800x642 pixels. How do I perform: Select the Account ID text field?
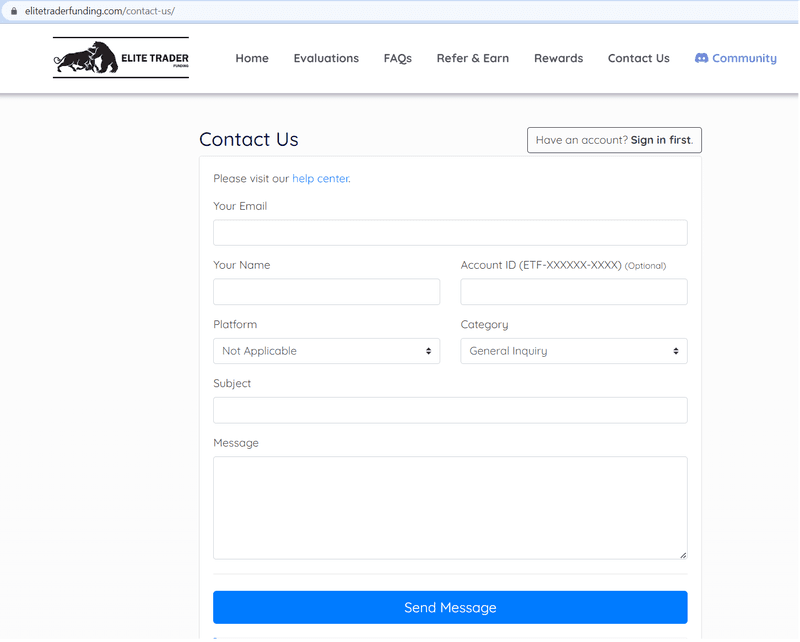click(574, 292)
